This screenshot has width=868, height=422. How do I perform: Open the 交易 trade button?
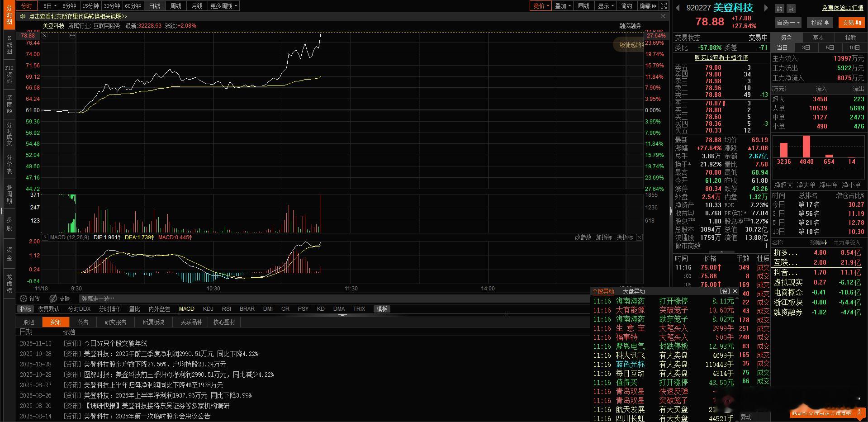[x=852, y=23]
